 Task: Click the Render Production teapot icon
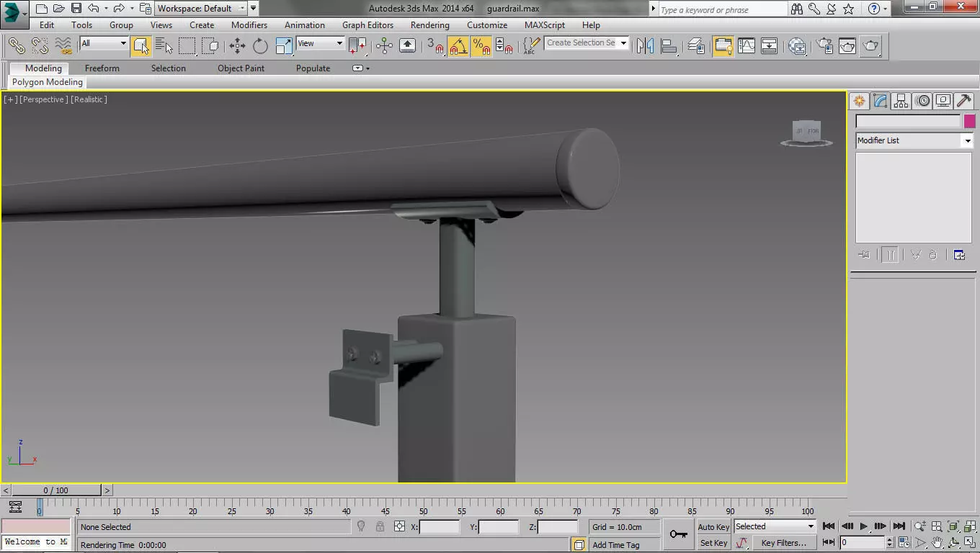point(871,45)
